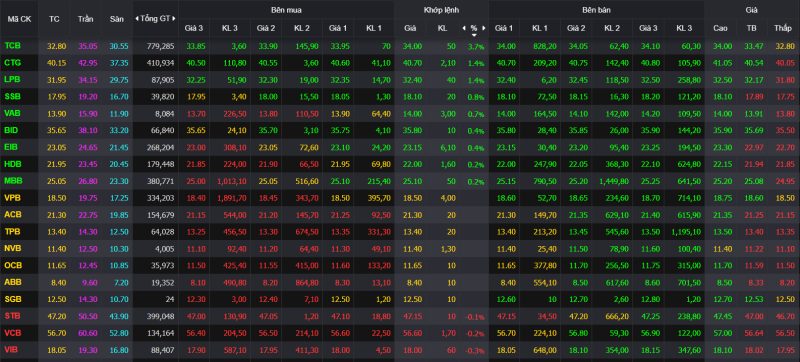Image resolution: width=800 pixels, height=362 pixels.
Task: Select the Bên bán header group
Action: coord(596,10)
